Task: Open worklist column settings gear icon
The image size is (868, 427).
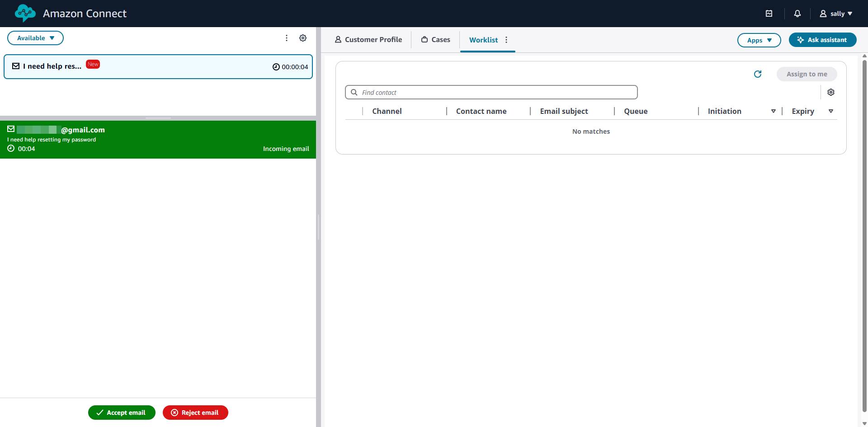Action: (x=831, y=92)
